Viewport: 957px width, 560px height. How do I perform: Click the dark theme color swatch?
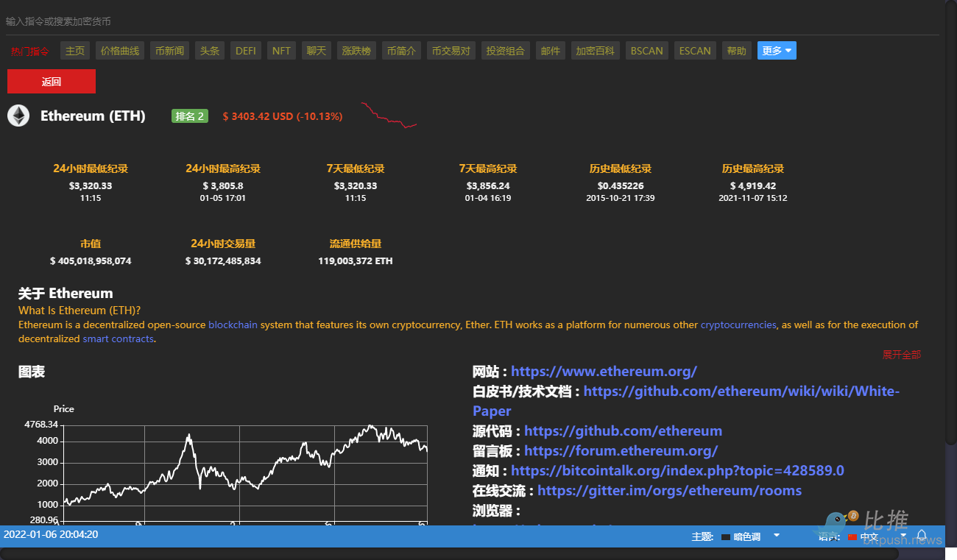click(725, 537)
